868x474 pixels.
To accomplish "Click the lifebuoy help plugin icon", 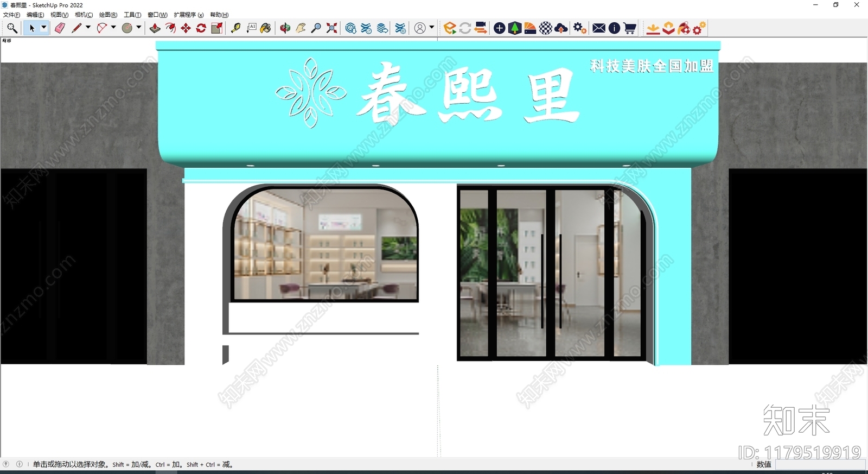I will pos(684,28).
